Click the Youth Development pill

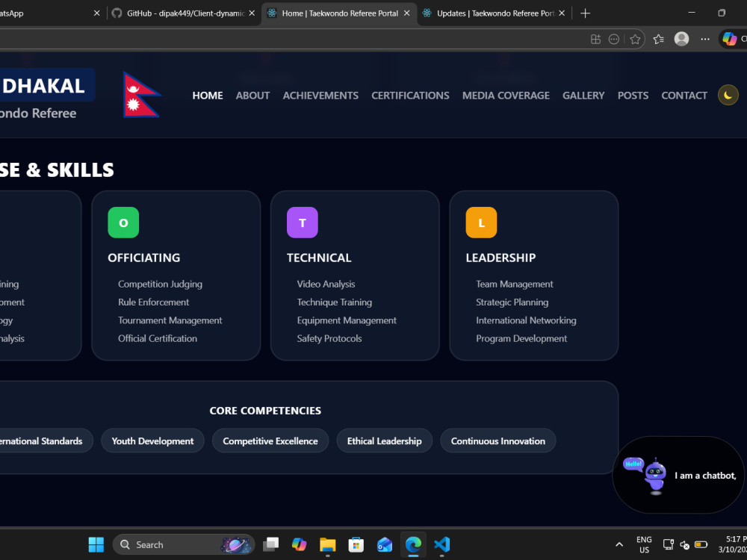pos(152,441)
